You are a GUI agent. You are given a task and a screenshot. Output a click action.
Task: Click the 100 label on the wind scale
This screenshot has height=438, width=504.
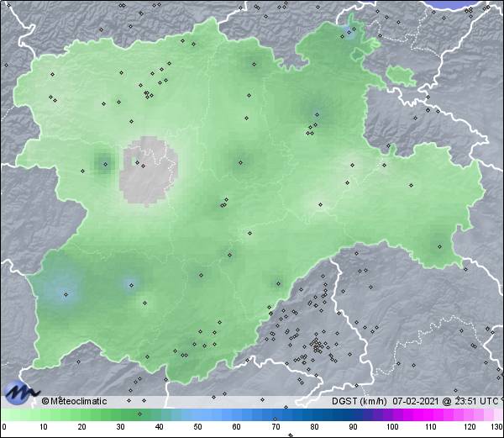(x=392, y=427)
